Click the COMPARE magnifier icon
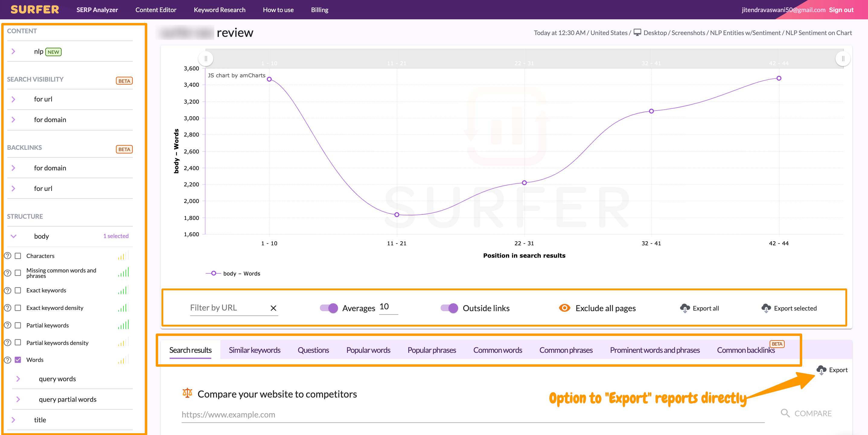The width and height of the screenshot is (868, 435). 785,413
